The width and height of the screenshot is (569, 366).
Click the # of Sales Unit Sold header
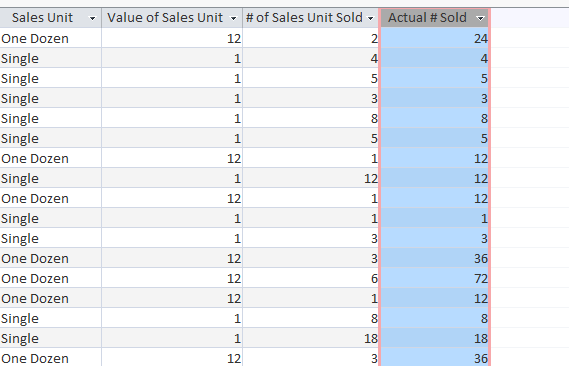point(311,18)
